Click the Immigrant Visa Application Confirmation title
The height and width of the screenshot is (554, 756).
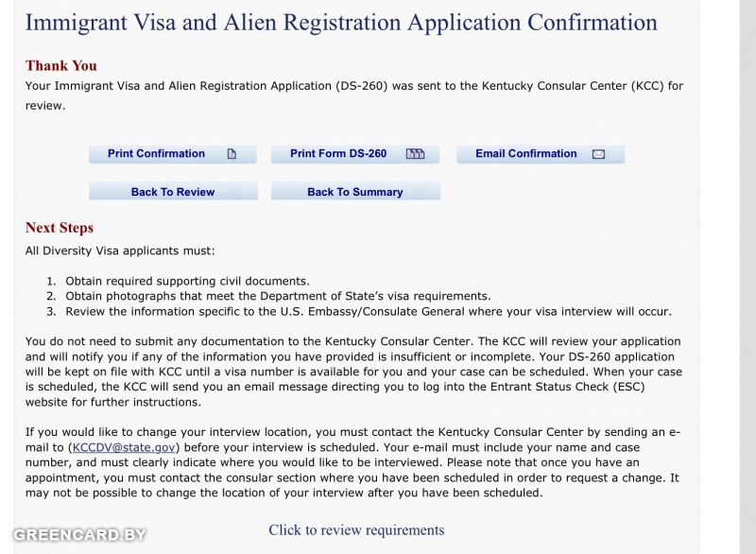pyautogui.click(x=341, y=23)
